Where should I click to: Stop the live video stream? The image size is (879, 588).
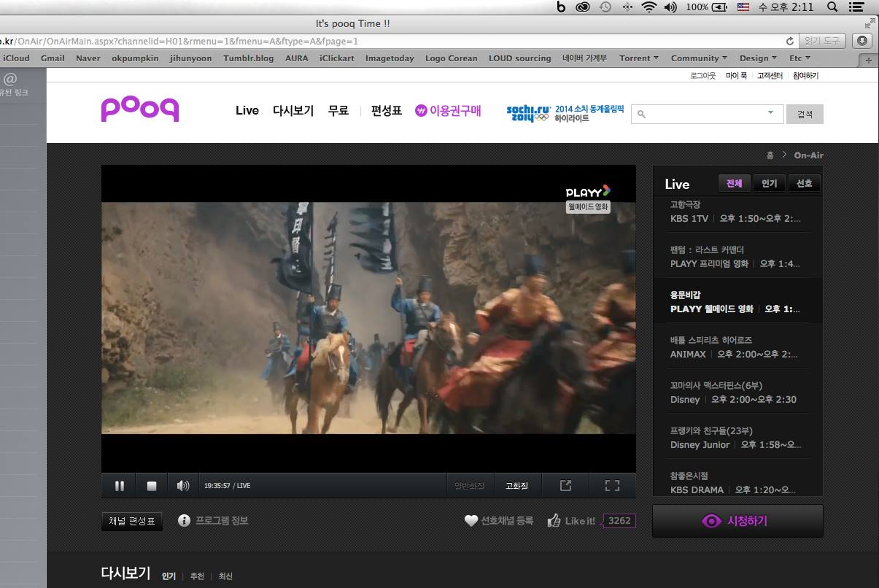[152, 486]
